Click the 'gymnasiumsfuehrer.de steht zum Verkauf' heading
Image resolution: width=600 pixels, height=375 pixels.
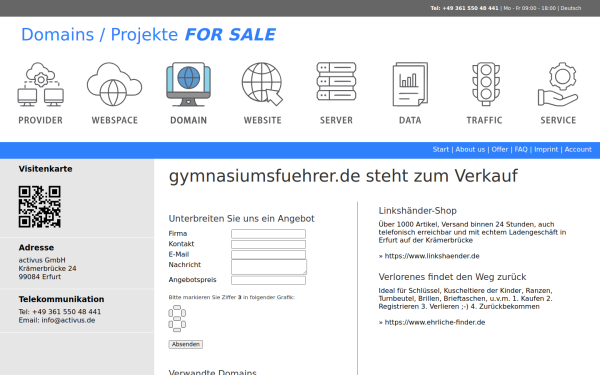tap(343, 176)
